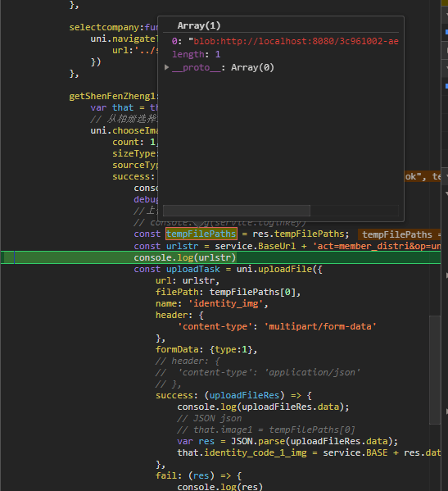Click the JSON.parse(uploadFileRes.data) line
The image size is (448, 491).
287,442
